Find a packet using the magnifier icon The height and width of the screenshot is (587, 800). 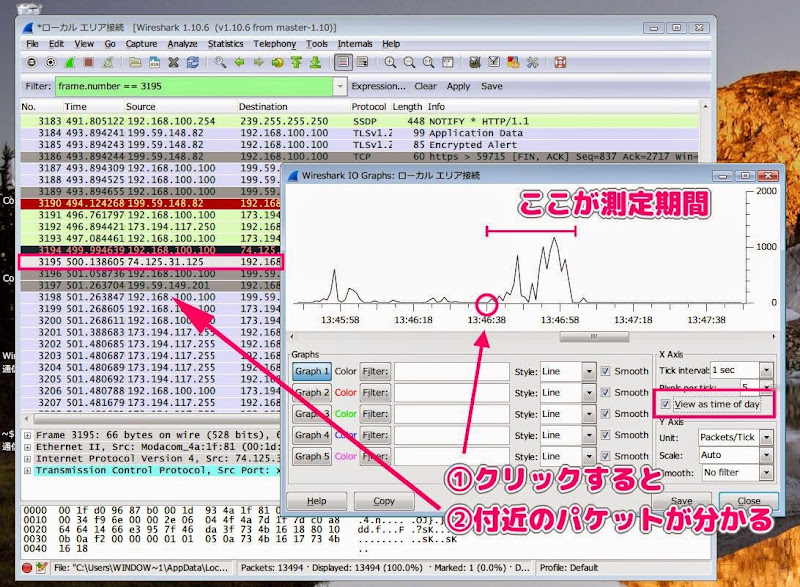pos(220,63)
